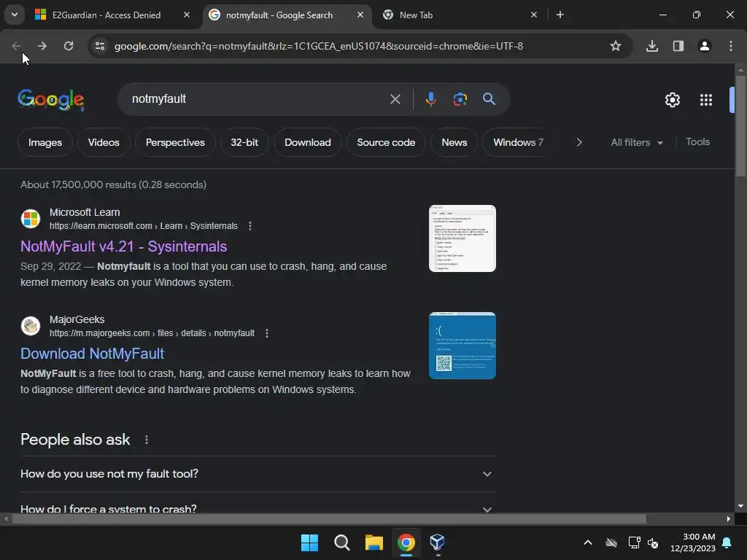Filter results by News
The image size is (747, 560).
pyautogui.click(x=454, y=142)
